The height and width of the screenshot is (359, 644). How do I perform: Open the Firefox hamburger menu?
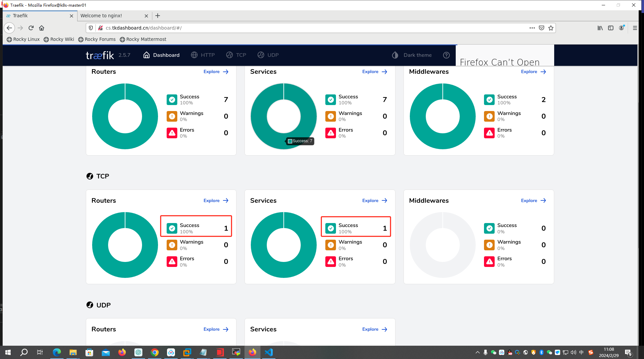point(635,28)
